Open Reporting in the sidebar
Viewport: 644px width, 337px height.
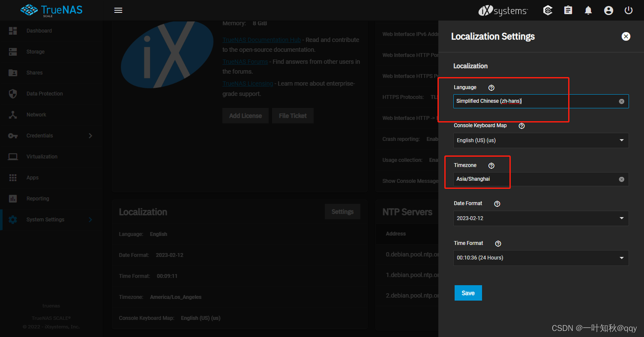(51, 199)
